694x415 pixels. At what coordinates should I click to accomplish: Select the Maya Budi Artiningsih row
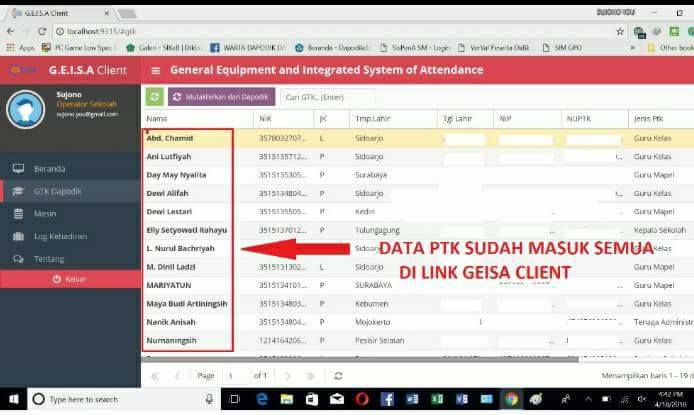click(x=417, y=304)
